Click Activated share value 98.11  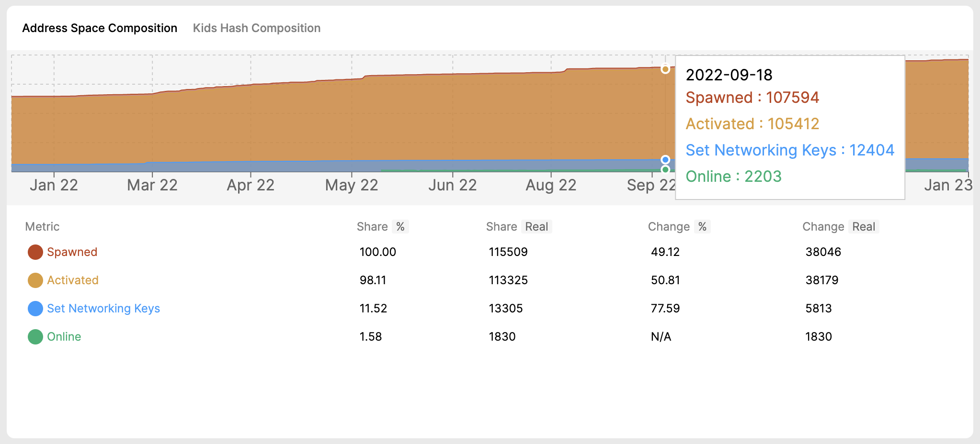[373, 280]
